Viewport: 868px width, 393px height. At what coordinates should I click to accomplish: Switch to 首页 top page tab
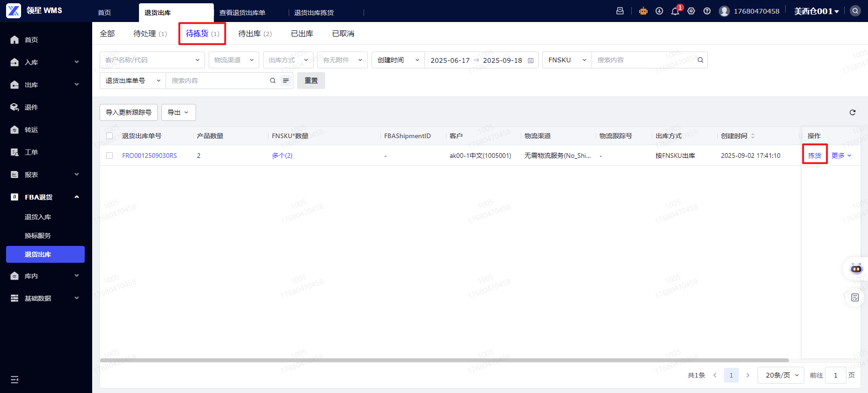pyautogui.click(x=104, y=13)
